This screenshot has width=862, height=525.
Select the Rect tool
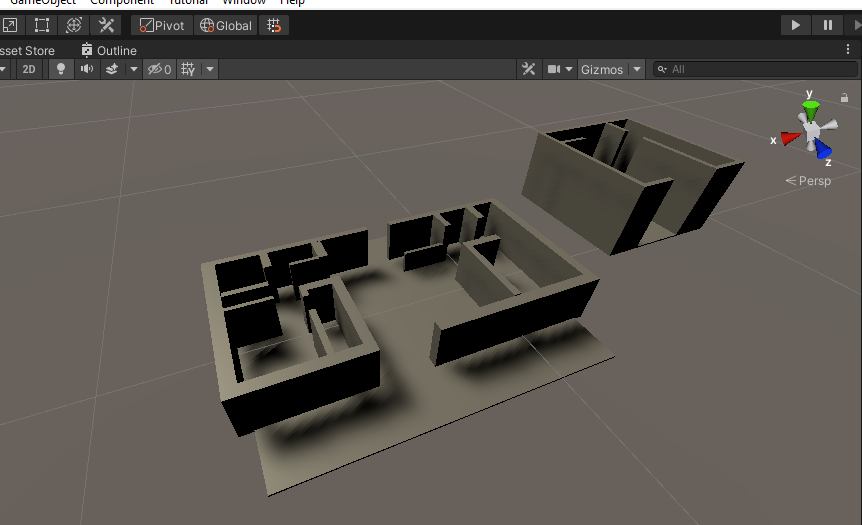pos(41,25)
